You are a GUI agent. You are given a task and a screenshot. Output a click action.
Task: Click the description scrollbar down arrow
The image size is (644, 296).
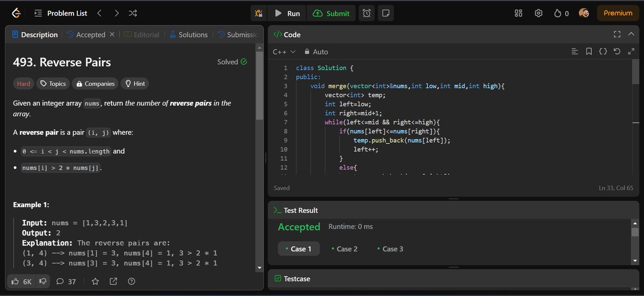pyautogui.click(x=260, y=268)
